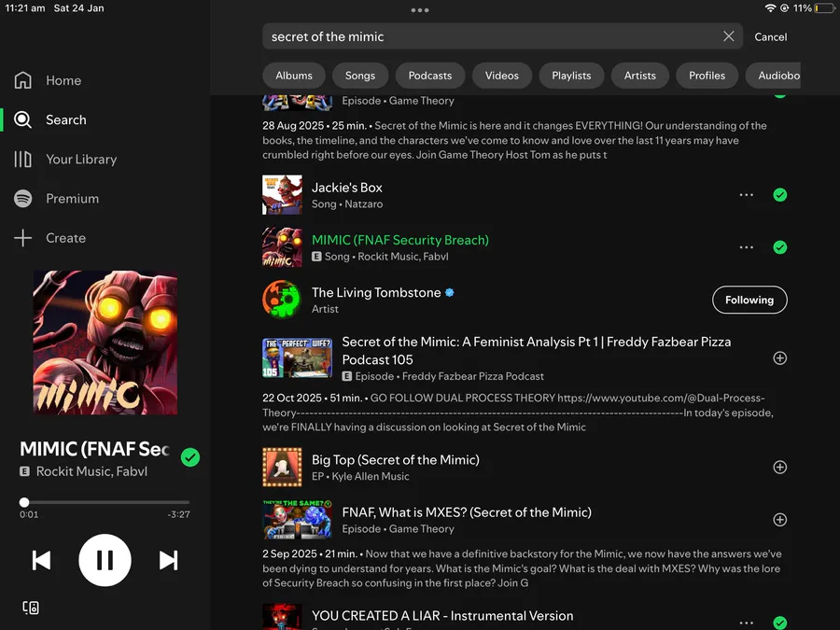Unfollow The Living Tombstone via Following button
This screenshot has height=630, width=840.
(x=749, y=300)
